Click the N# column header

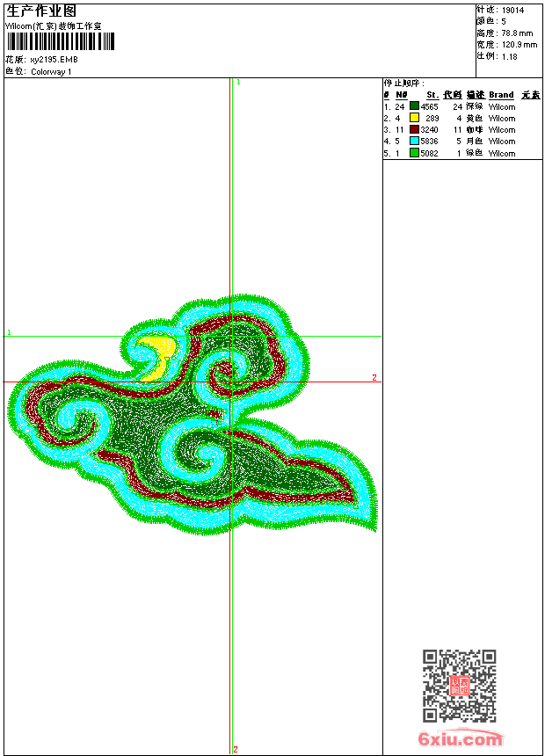click(x=401, y=95)
